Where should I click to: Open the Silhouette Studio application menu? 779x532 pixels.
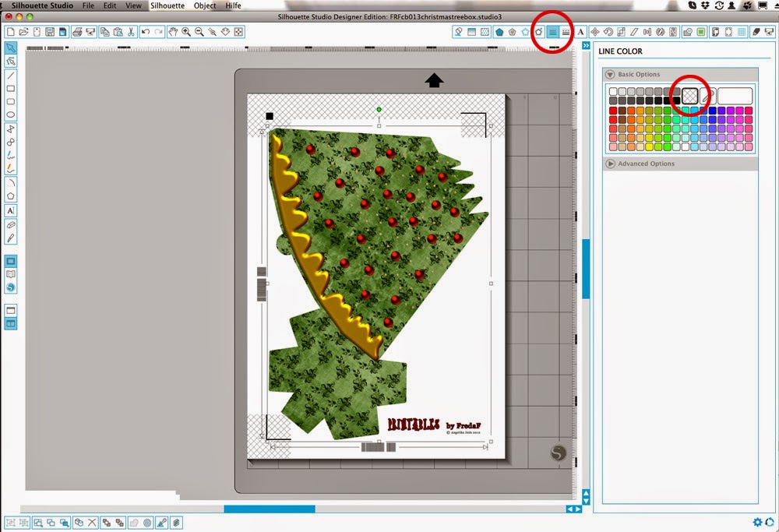pyautogui.click(x=42, y=5)
